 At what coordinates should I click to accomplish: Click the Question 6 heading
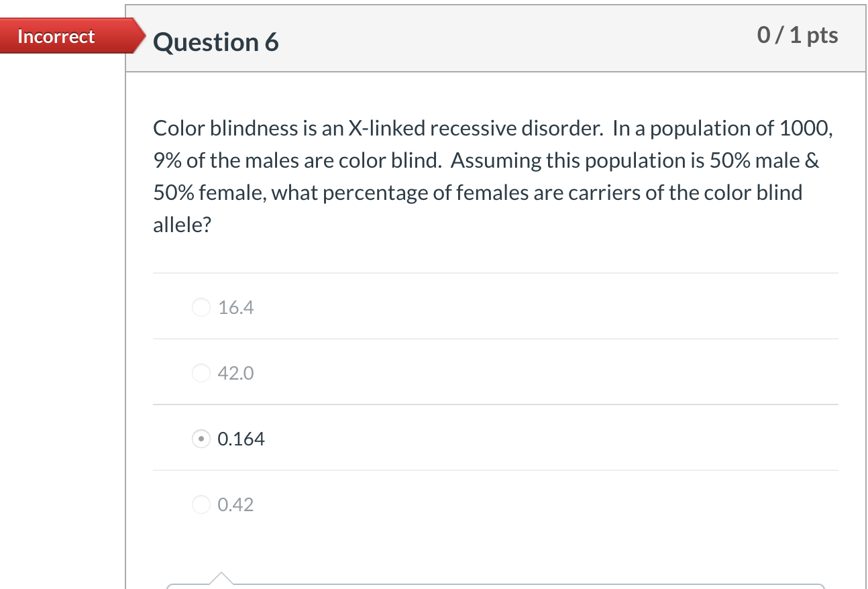pyautogui.click(x=215, y=42)
